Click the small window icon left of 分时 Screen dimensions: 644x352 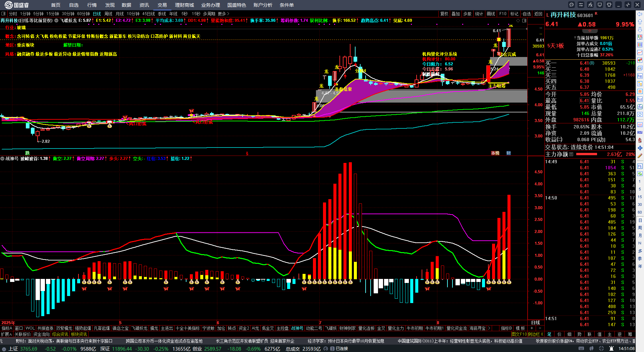coord(3,14)
